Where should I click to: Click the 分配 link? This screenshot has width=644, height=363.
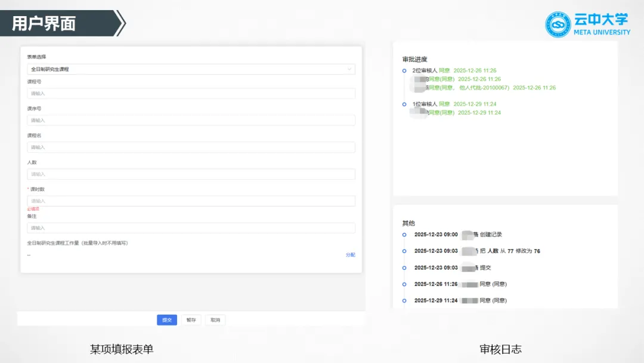(x=351, y=255)
